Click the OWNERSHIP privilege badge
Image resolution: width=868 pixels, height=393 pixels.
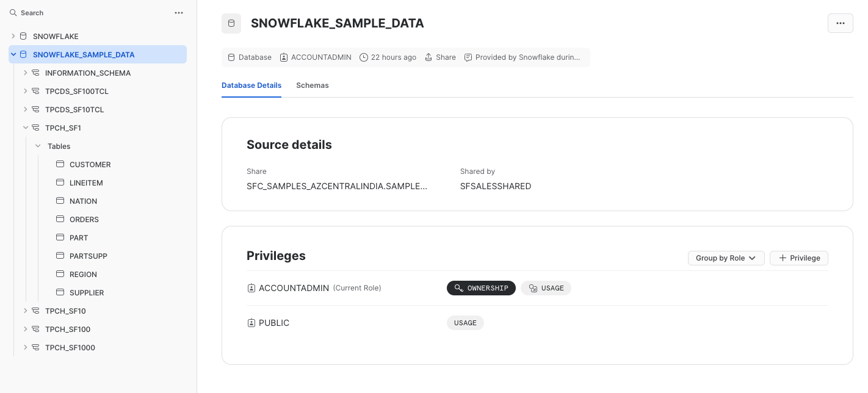tap(481, 288)
